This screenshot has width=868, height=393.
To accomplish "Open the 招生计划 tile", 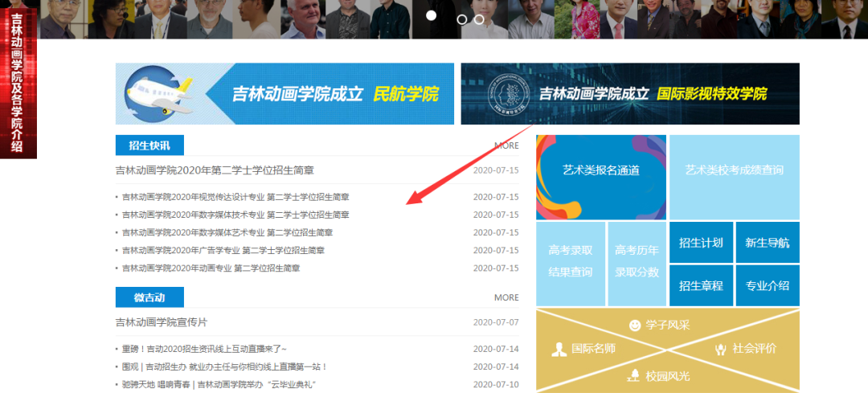I will 701,243.
